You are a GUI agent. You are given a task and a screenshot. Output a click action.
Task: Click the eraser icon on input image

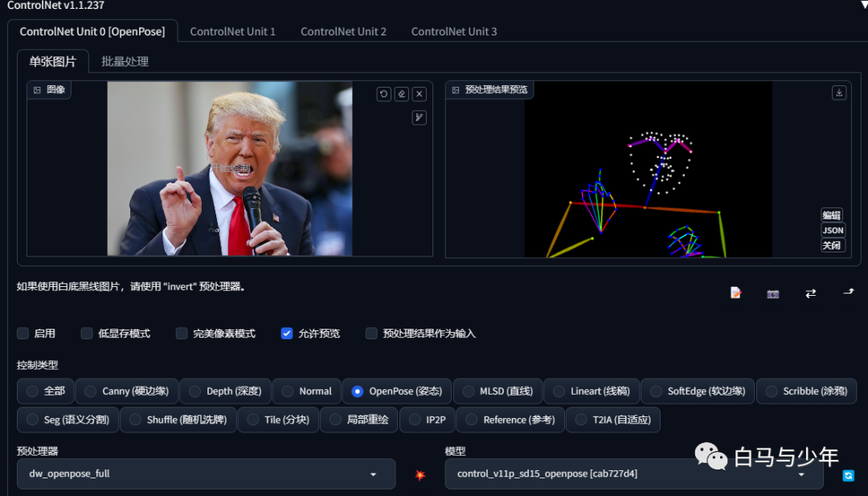401,94
